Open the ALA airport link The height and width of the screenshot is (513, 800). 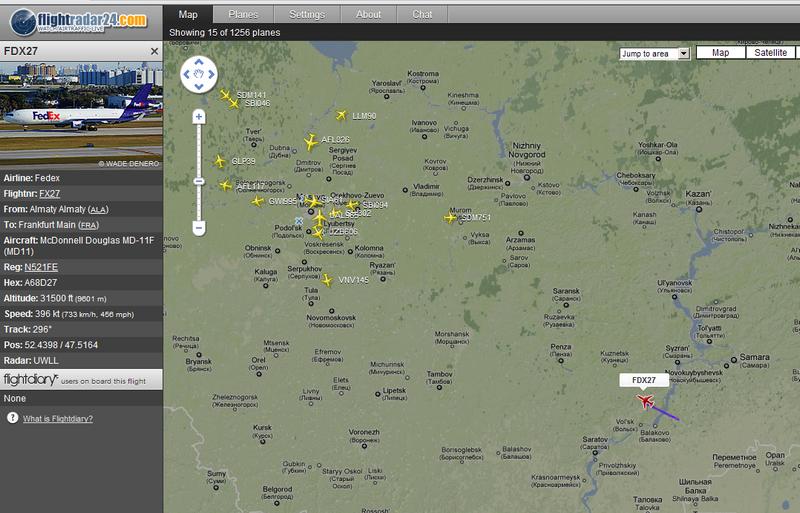click(x=98, y=210)
